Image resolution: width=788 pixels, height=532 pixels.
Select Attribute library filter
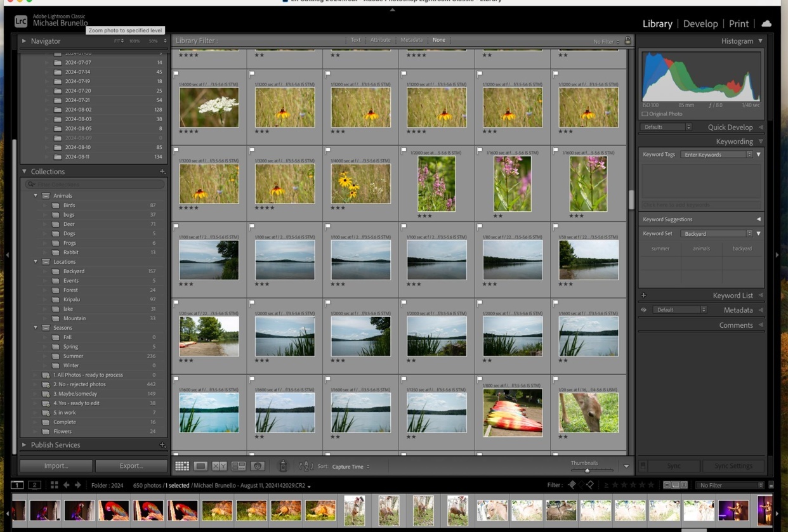click(381, 40)
